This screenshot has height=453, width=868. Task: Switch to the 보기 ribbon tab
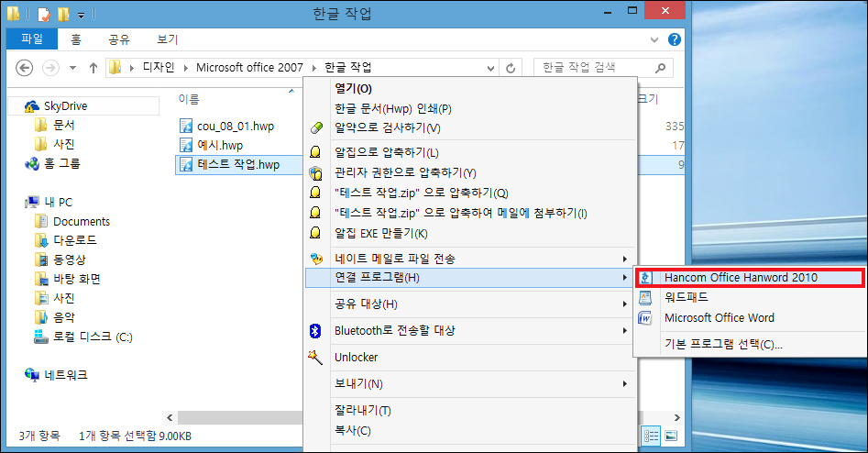click(x=167, y=39)
